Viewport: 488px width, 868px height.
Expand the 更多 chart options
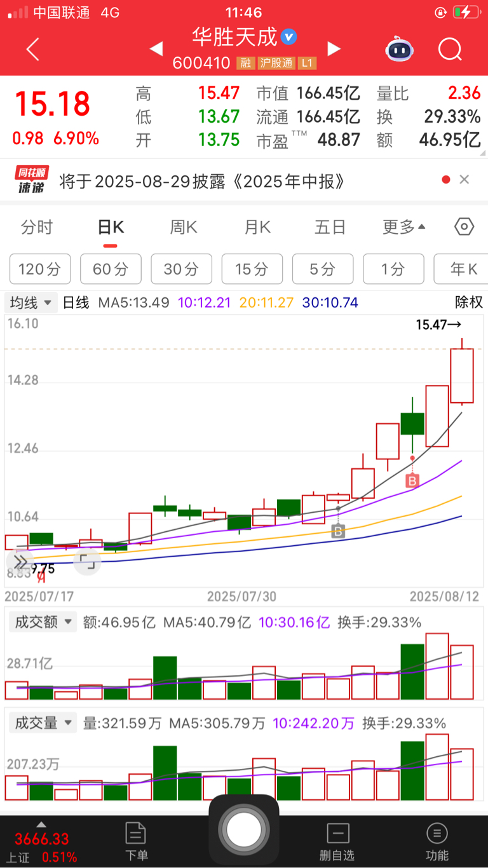(404, 227)
